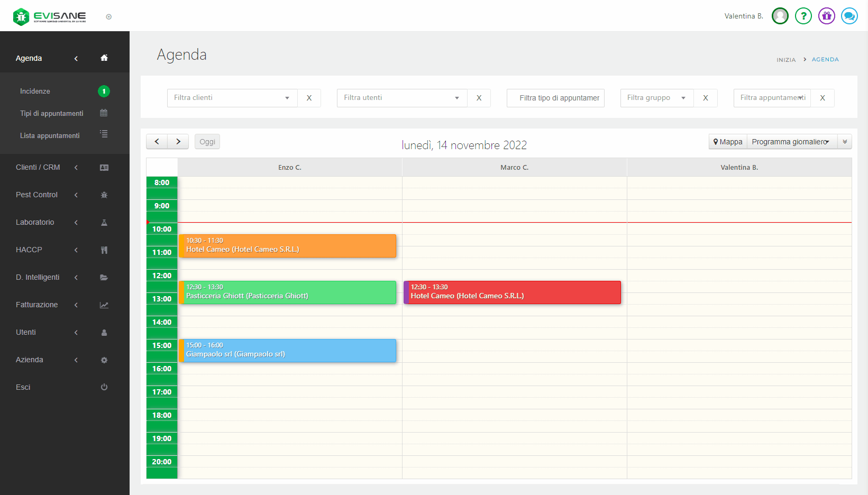Clear the Filtra gruppo filter with X
868x495 pixels.
tap(705, 98)
